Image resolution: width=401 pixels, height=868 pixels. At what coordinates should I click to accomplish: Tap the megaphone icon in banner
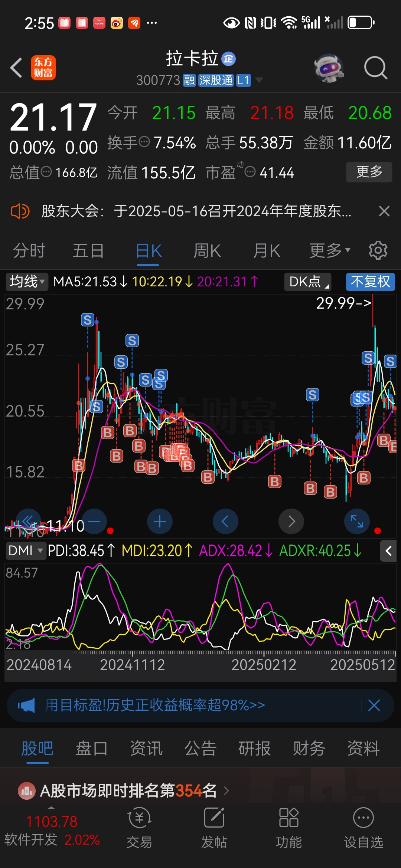tap(26, 705)
